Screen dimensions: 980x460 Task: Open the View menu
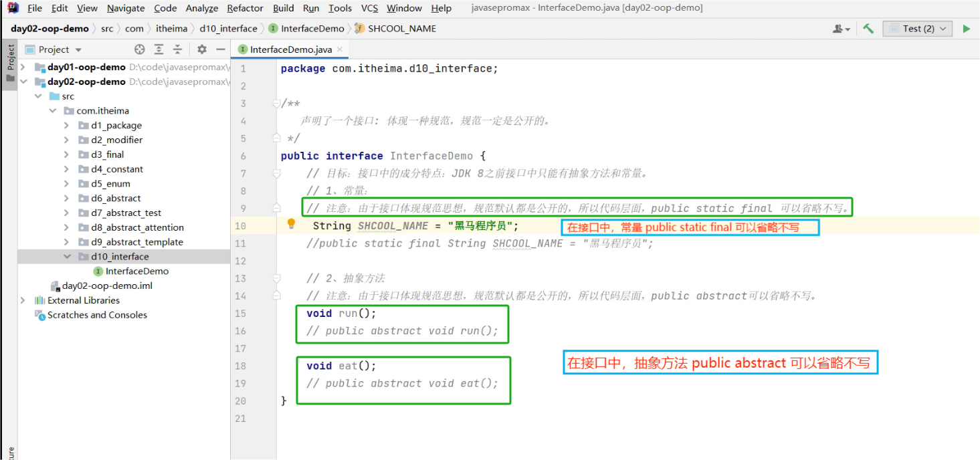[x=87, y=8]
